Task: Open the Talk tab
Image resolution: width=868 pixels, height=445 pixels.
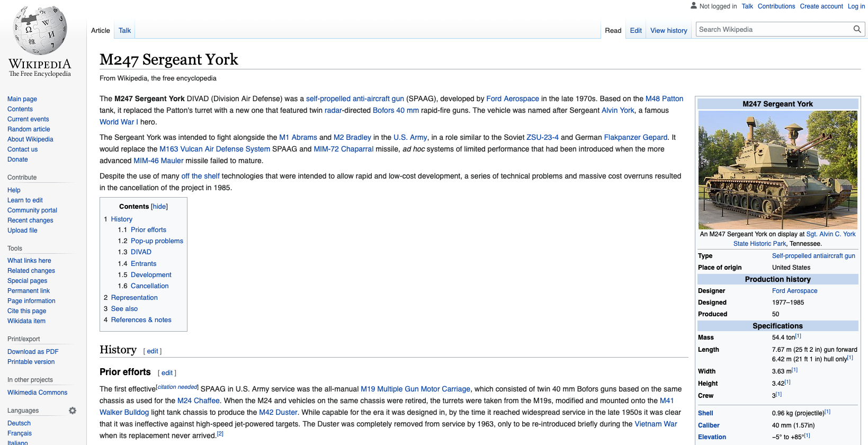Action: [124, 31]
